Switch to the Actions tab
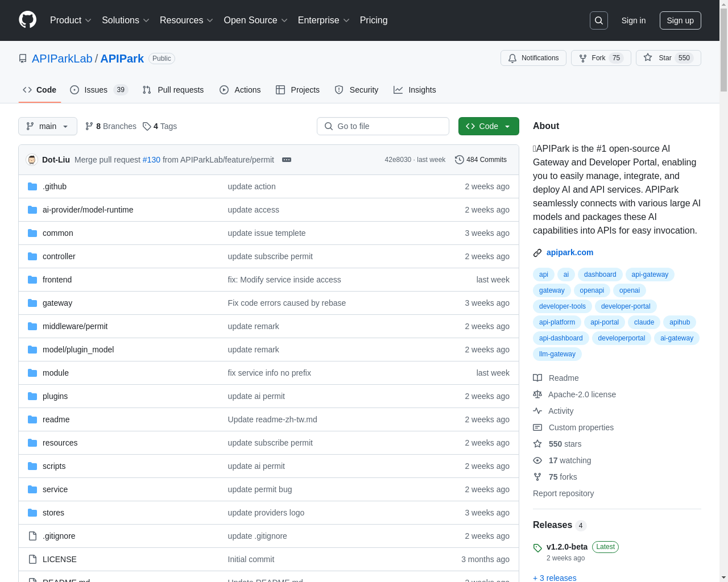Image resolution: width=728 pixels, height=582 pixels. click(x=240, y=90)
